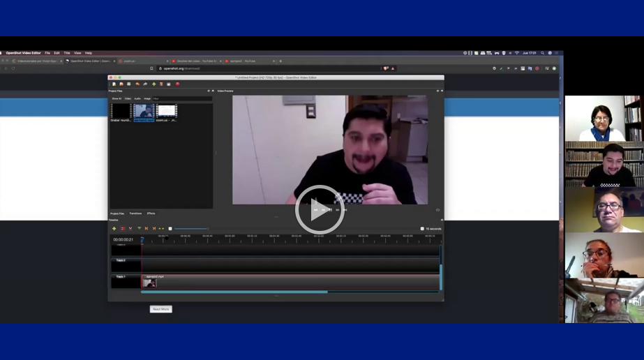Float the Project Files panel
This screenshot has height=360, width=644.
pyautogui.click(x=209, y=91)
